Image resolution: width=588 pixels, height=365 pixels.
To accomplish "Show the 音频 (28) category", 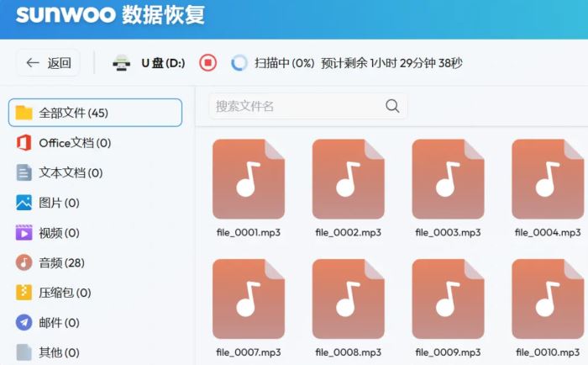I will (95, 263).
